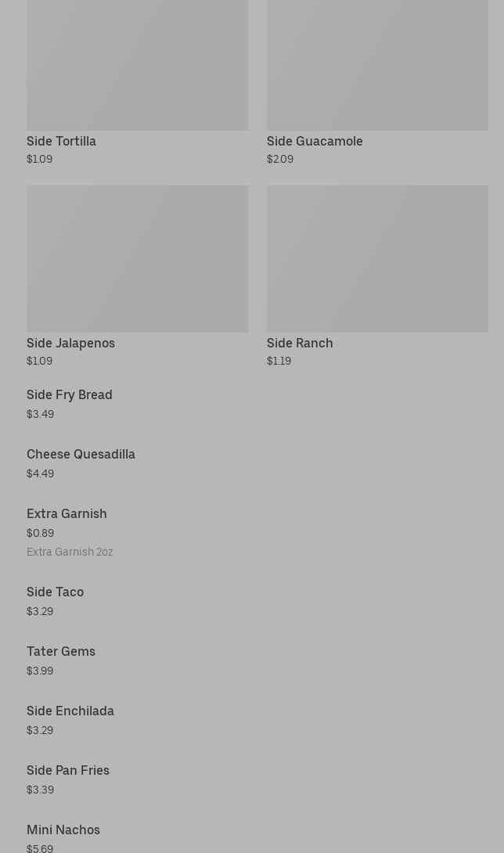Screen dimensions: 504x853
Task: Select Side Pan Fries in the list
Action: pos(68,770)
